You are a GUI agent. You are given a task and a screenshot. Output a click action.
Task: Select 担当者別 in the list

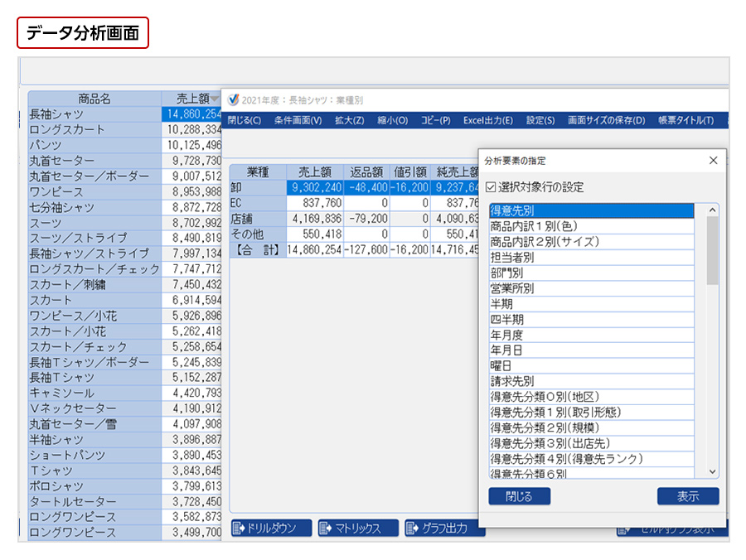[592, 257]
